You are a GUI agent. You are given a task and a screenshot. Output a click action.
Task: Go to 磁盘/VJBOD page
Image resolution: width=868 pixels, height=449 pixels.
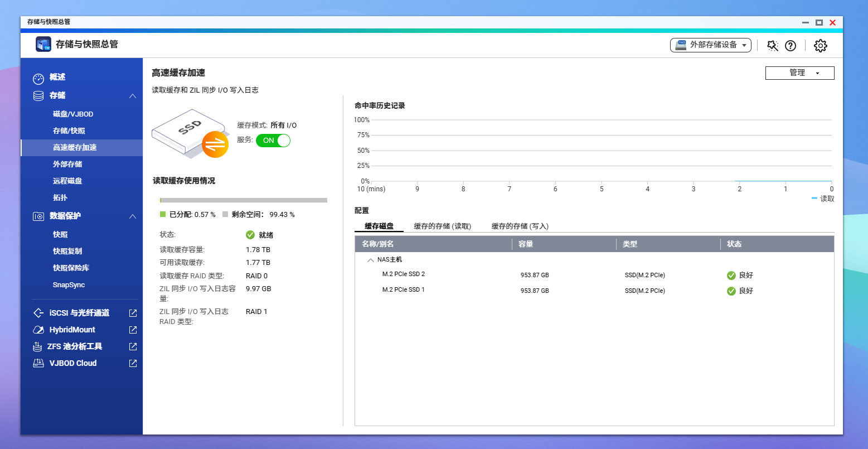pyautogui.click(x=73, y=114)
